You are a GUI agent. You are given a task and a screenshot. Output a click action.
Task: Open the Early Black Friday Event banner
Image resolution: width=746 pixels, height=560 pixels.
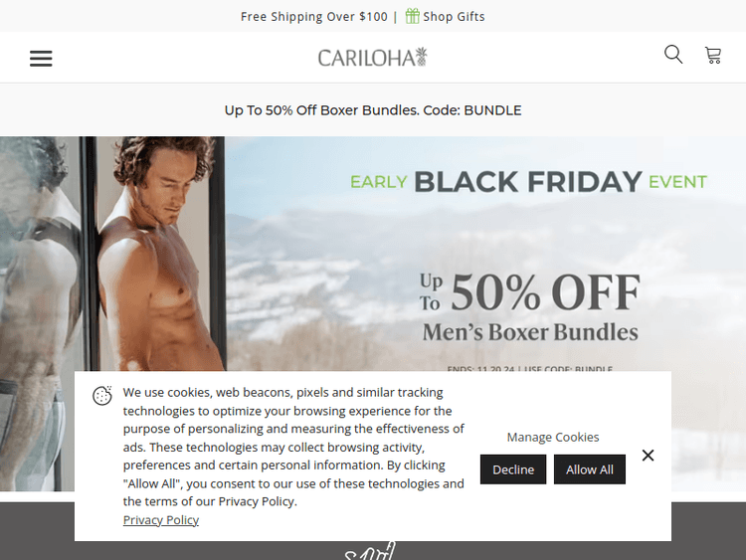coord(528,182)
